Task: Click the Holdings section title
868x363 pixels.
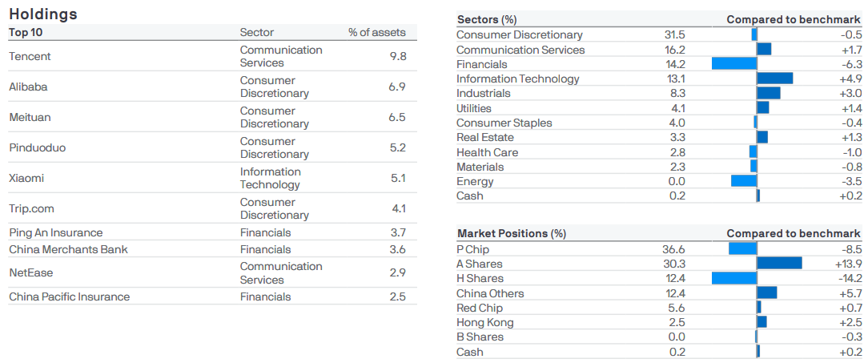Action: click(x=43, y=14)
